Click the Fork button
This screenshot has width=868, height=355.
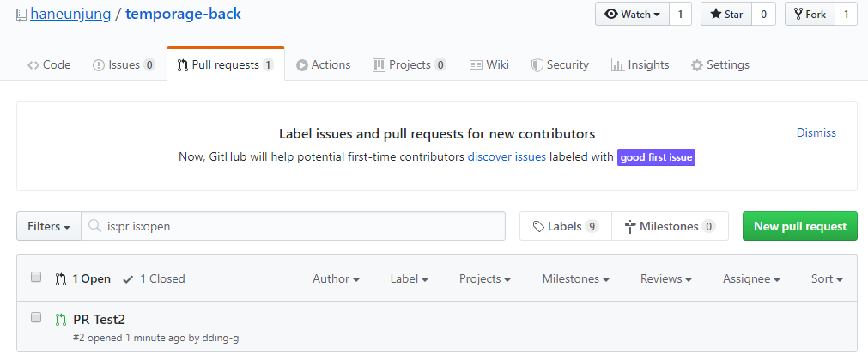(810, 15)
